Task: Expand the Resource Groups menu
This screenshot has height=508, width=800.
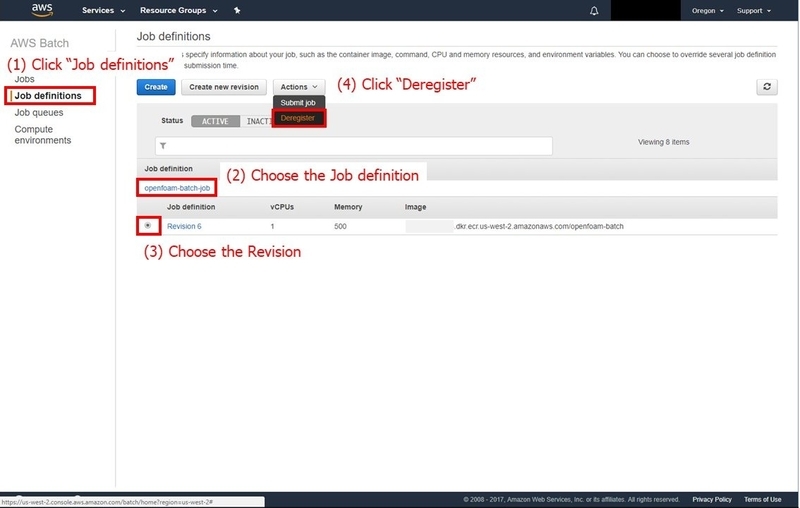Action: [x=179, y=10]
